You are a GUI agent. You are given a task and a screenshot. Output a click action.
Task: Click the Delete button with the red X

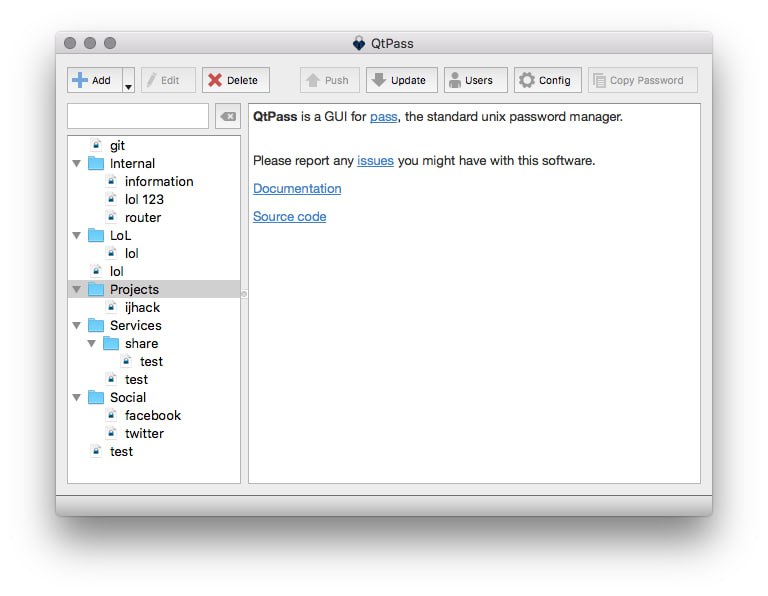[236, 80]
